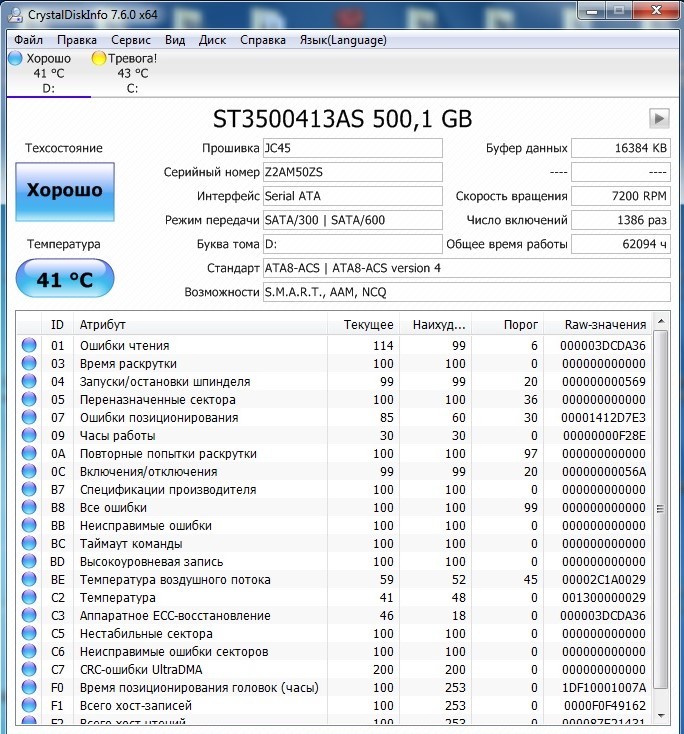The width and height of the screenshot is (684, 734).
Task: Click status icon of C2 Температура row
Action: click(29, 597)
